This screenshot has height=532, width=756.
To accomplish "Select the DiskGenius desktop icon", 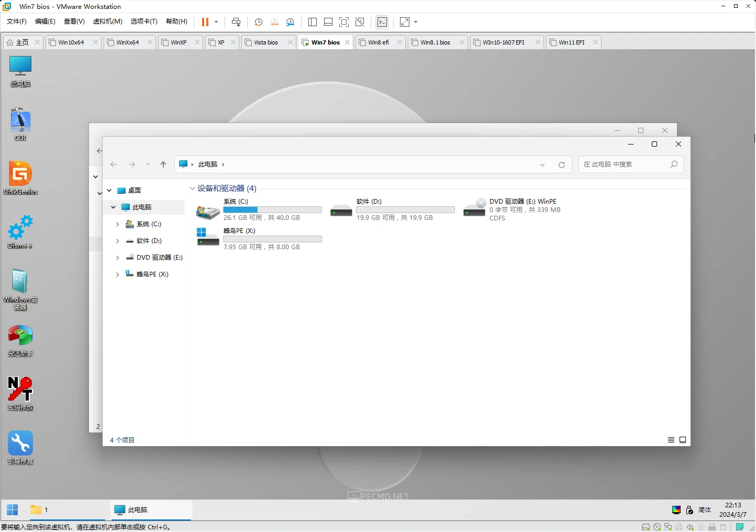I will pos(20,178).
